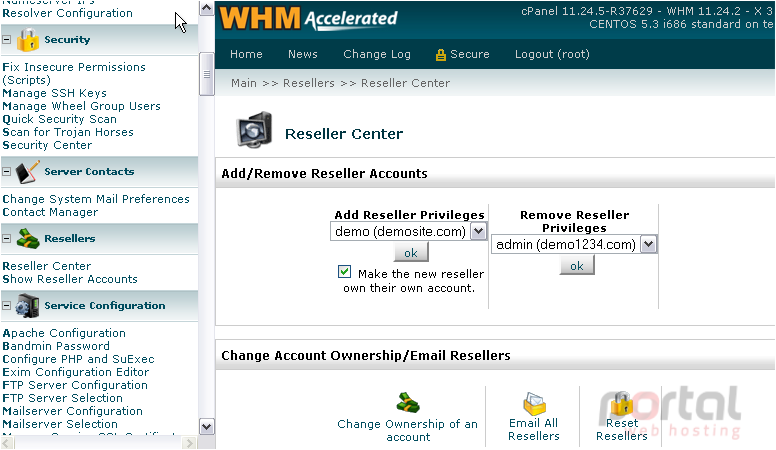The image size is (776, 450).
Task: Open Manage Wheel Group Users
Action: (x=81, y=106)
